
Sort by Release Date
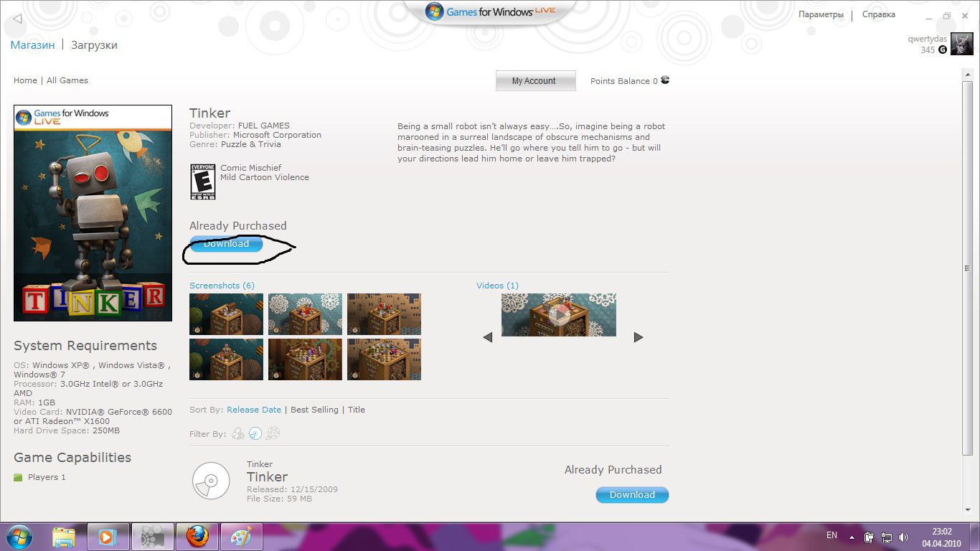coord(254,410)
